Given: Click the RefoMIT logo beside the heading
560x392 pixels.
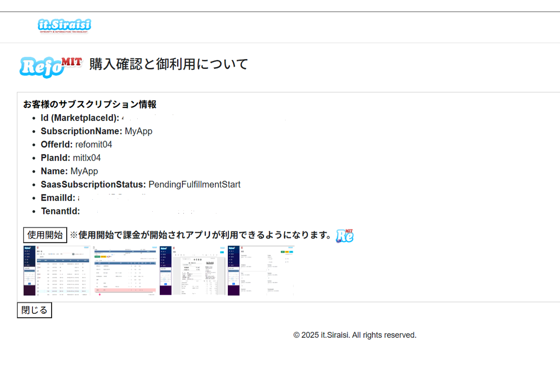Looking at the screenshot, I should (51, 67).
